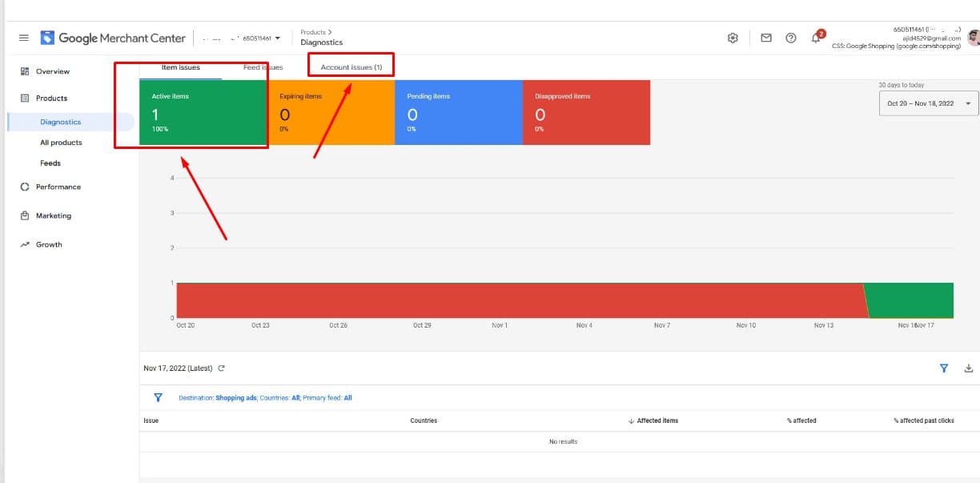Click the green Active items card
Image resolution: width=980 pixels, height=483 pixels.
coord(203,112)
